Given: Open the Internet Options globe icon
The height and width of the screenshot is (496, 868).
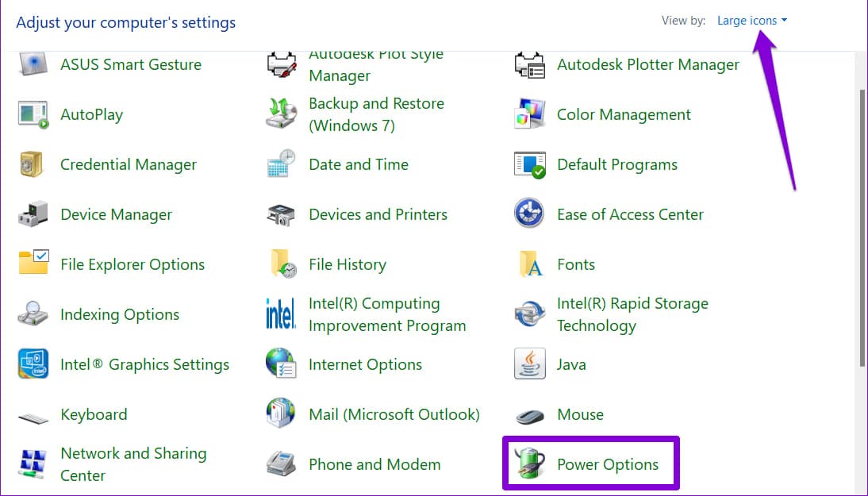Looking at the screenshot, I should point(281,364).
